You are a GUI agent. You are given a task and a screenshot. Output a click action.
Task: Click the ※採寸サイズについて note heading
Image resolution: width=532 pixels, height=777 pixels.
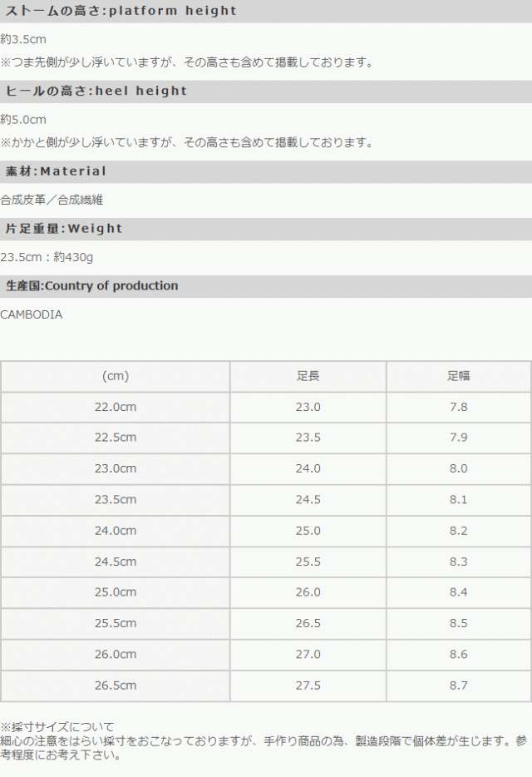coord(57,727)
